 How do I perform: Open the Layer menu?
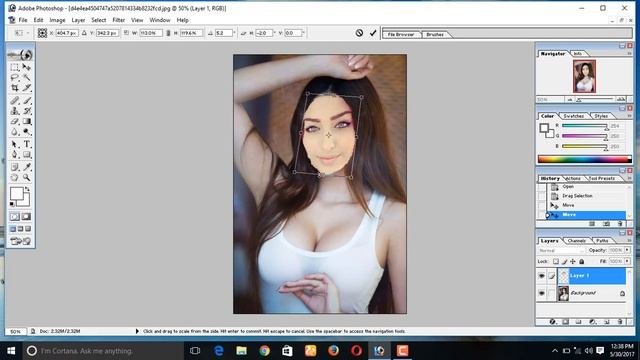click(x=78, y=20)
